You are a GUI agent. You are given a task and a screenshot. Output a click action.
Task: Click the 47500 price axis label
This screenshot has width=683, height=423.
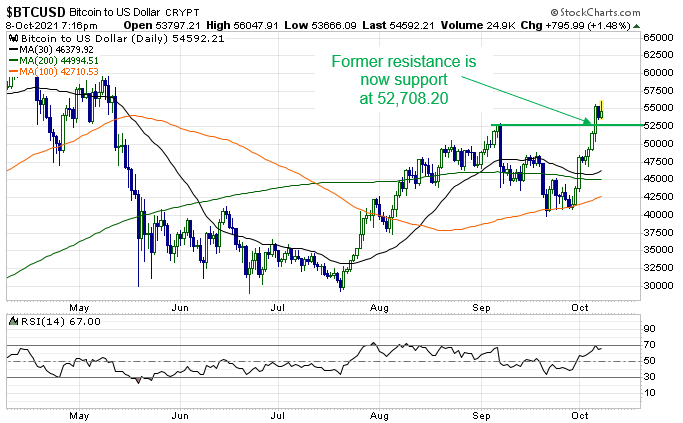(658, 161)
